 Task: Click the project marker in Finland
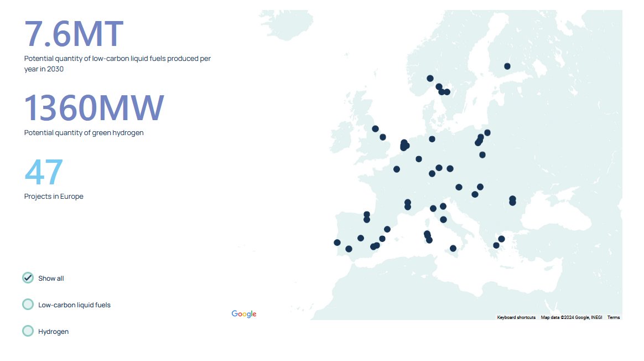[507, 66]
